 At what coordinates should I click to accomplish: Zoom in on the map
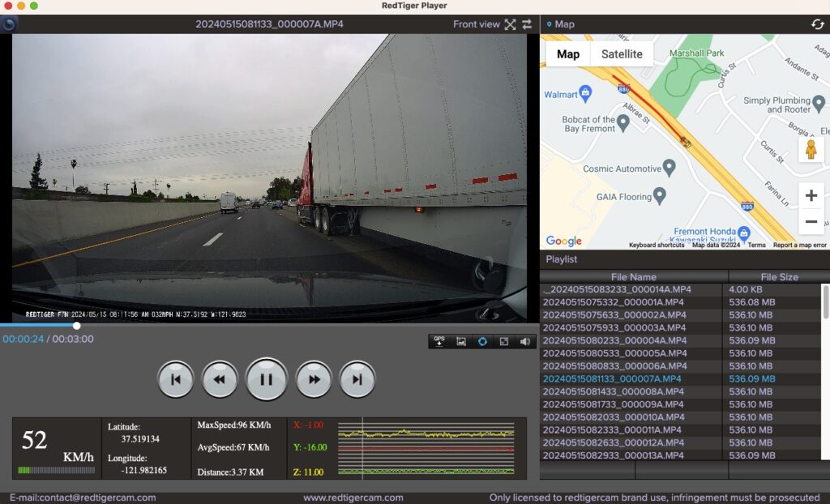point(811,195)
